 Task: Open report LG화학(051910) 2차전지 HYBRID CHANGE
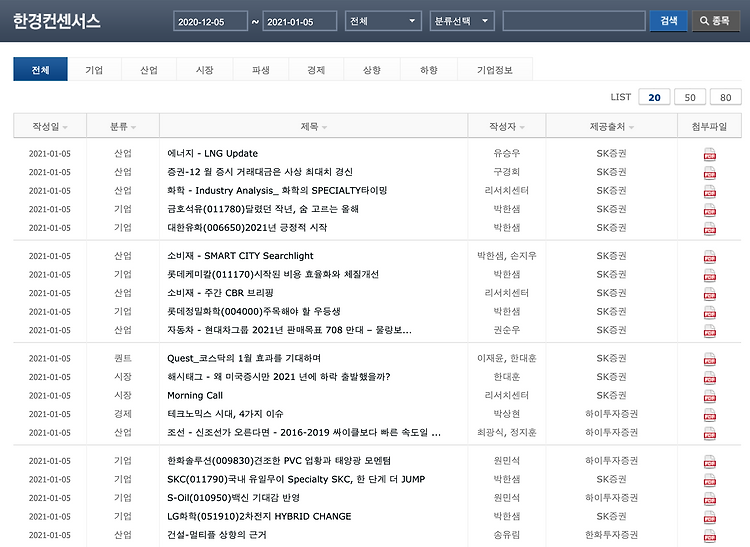[259, 516]
